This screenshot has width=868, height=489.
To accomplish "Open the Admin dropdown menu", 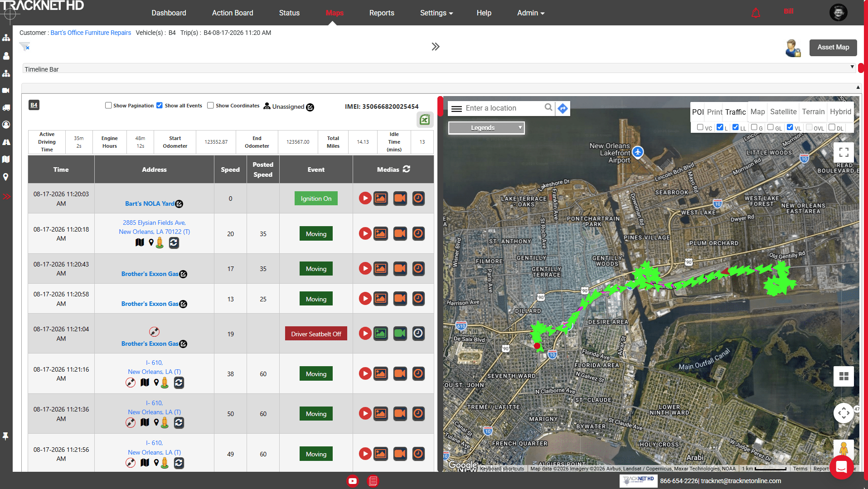I will click(x=531, y=13).
